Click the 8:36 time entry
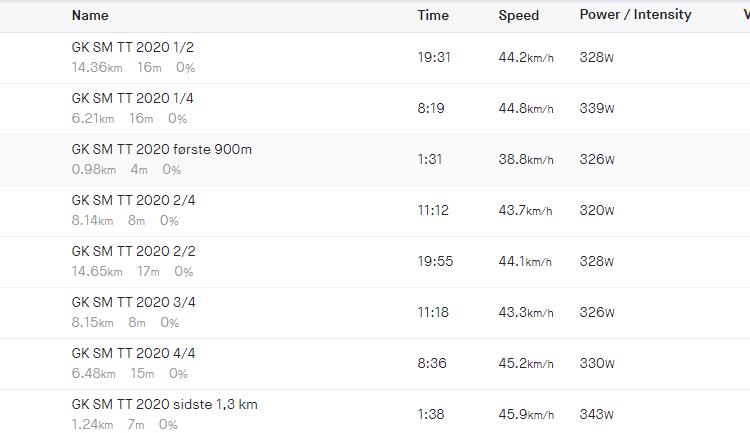The height and width of the screenshot is (433, 750). coord(432,363)
